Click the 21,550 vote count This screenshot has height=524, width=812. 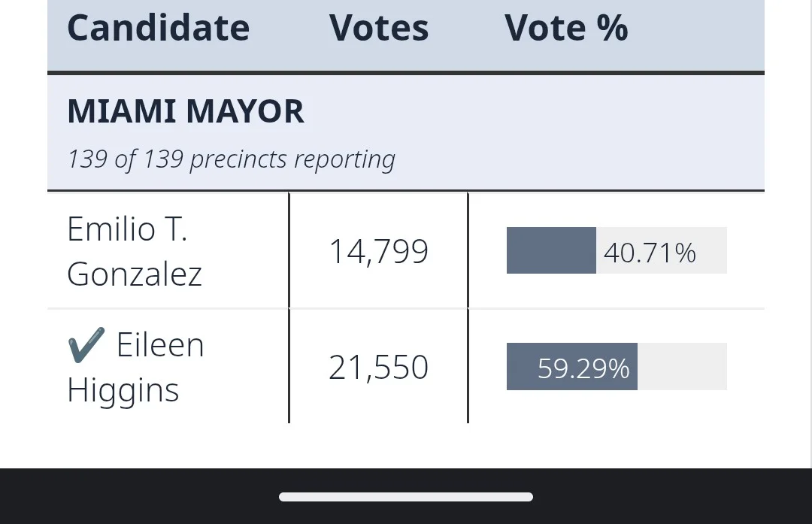click(378, 368)
